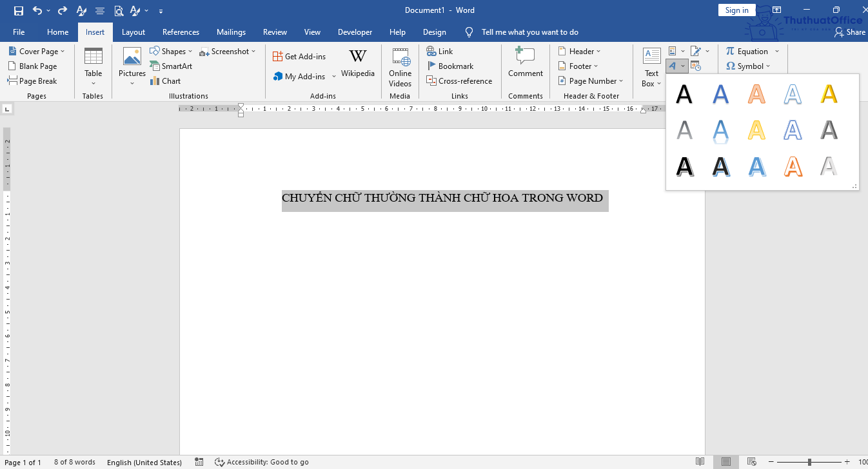Switch to the Design tab

click(x=434, y=32)
